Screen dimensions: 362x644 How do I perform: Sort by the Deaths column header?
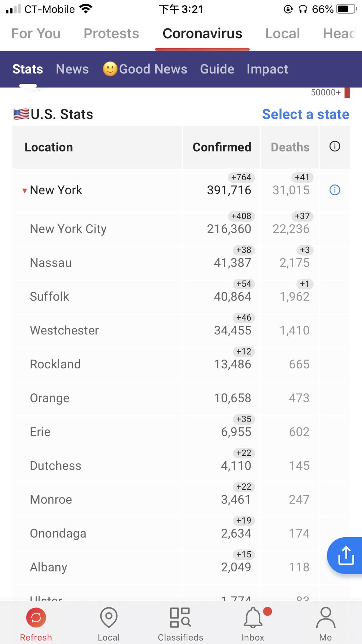[x=290, y=147]
